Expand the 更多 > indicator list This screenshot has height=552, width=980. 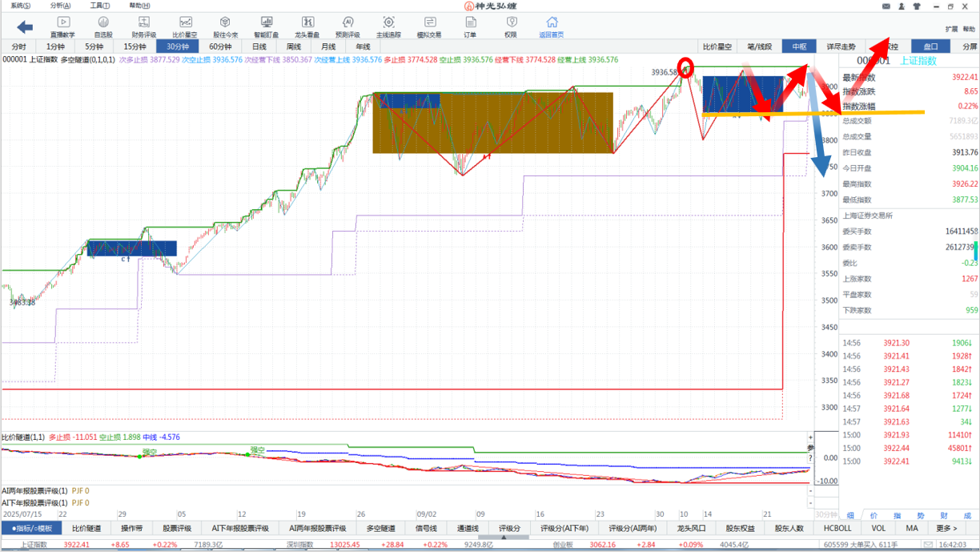(x=946, y=528)
